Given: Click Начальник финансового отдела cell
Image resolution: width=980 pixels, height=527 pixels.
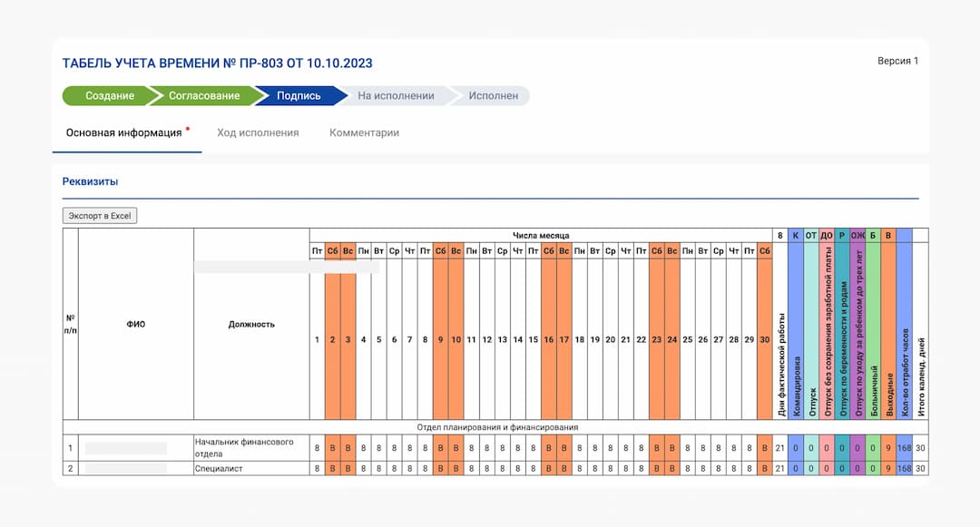Looking at the screenshot, I should point(251,448).
